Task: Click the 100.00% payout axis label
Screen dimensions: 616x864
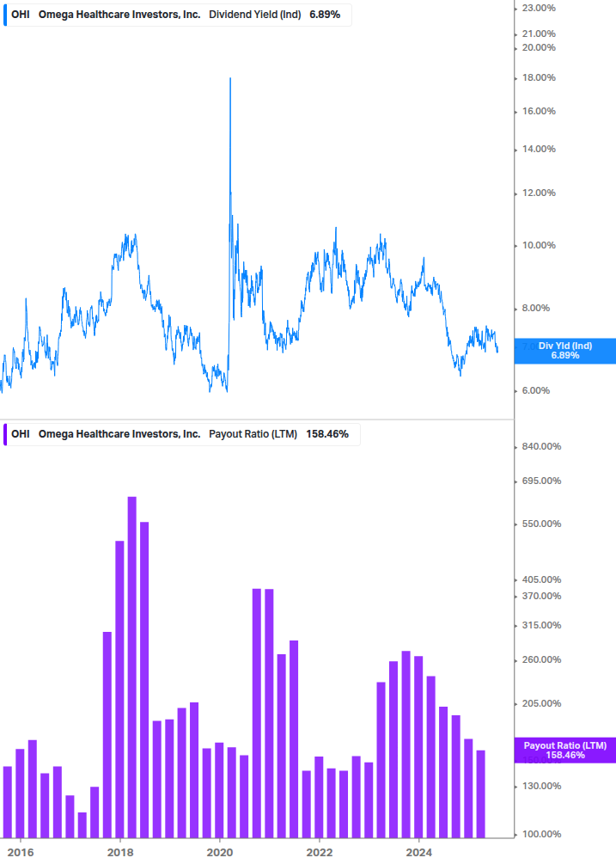Action: pyautogui.click(x=541, y=834)
